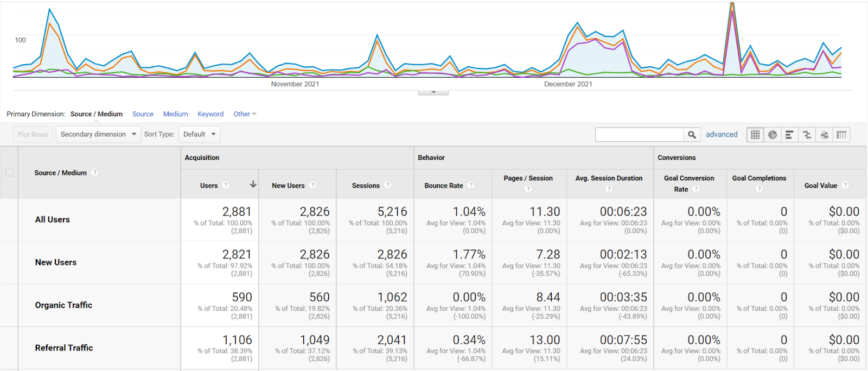
Task: Click the table search magnifier button
Action: [692, 135]
